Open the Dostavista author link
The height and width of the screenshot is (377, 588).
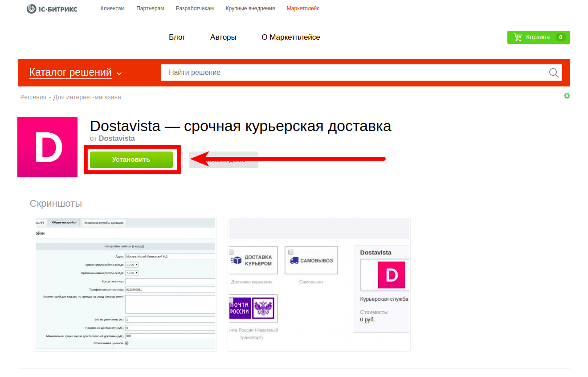tap(117, 139)
